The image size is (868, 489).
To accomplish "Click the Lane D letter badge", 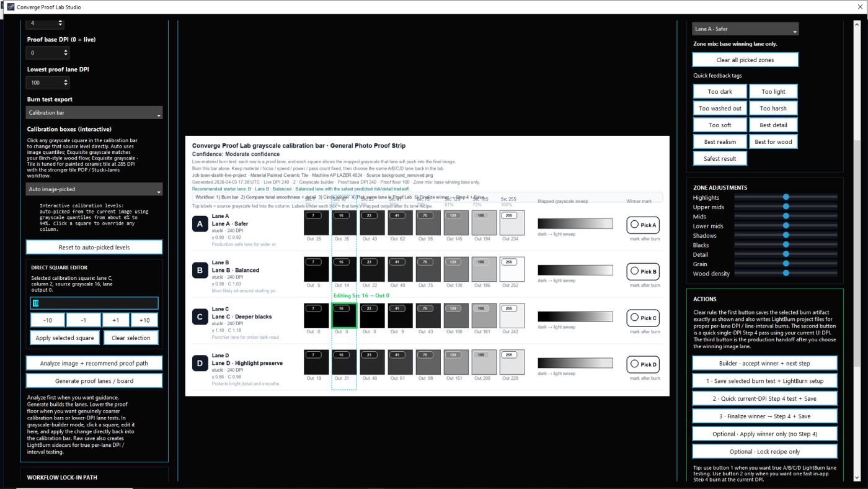I will 200,363.
